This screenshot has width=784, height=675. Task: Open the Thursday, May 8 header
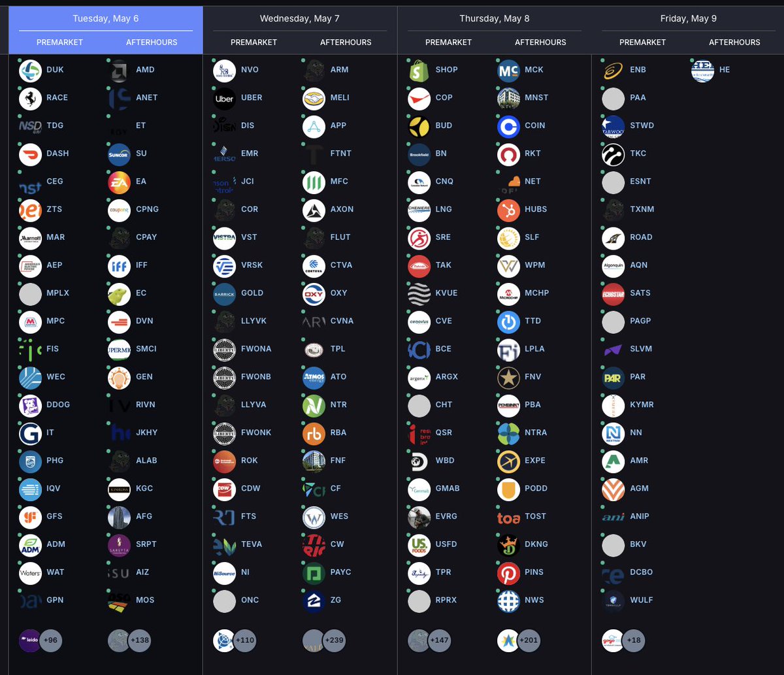coord(495,18)
